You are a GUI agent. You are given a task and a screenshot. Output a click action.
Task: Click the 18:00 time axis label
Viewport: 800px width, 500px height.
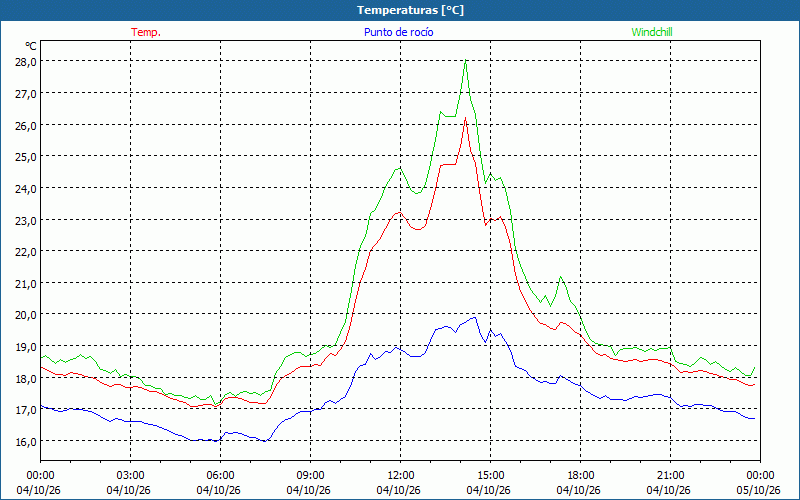581,476
